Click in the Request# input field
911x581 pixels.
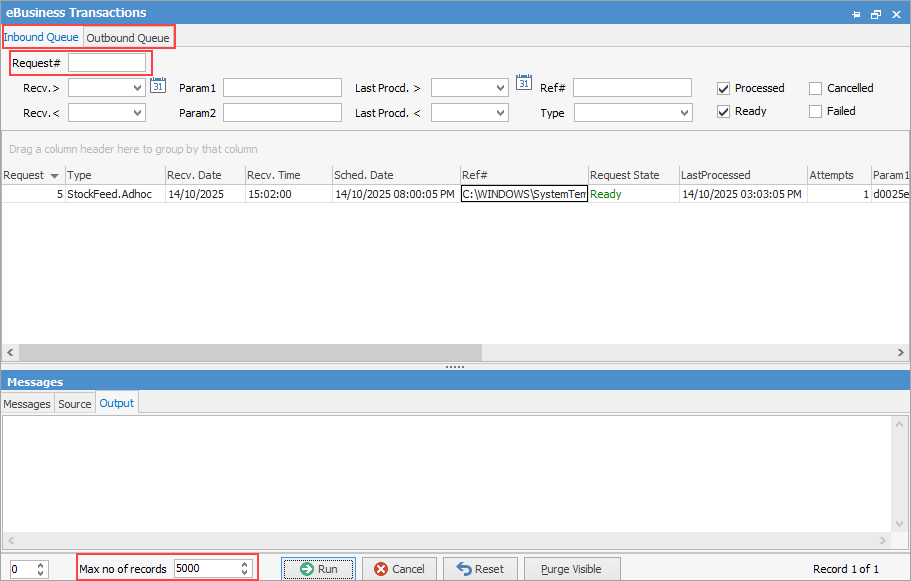point(107,63)
